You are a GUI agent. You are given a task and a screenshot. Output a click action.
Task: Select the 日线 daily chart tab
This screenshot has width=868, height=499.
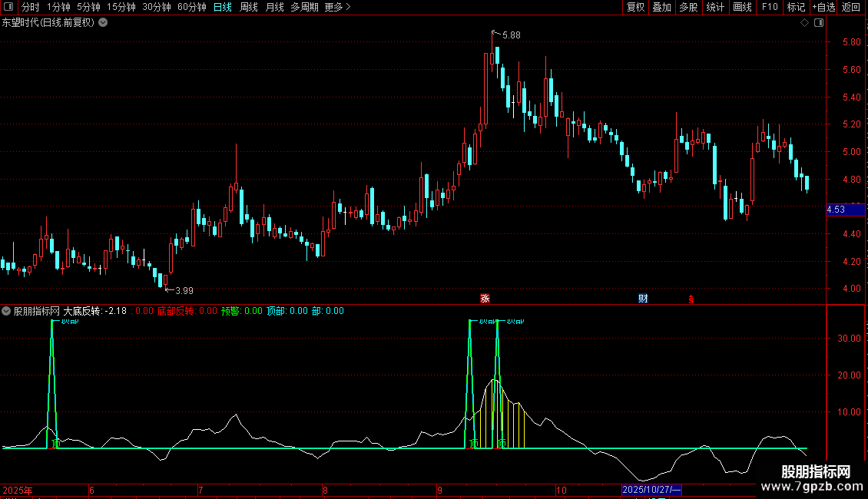[223, 7]
